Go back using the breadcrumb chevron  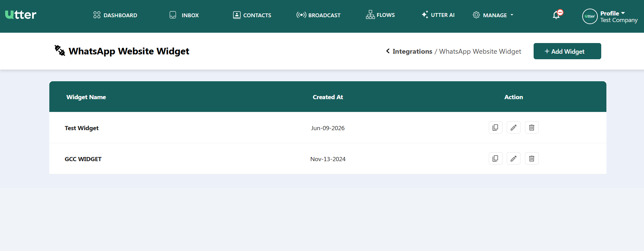tap(388, 51)
